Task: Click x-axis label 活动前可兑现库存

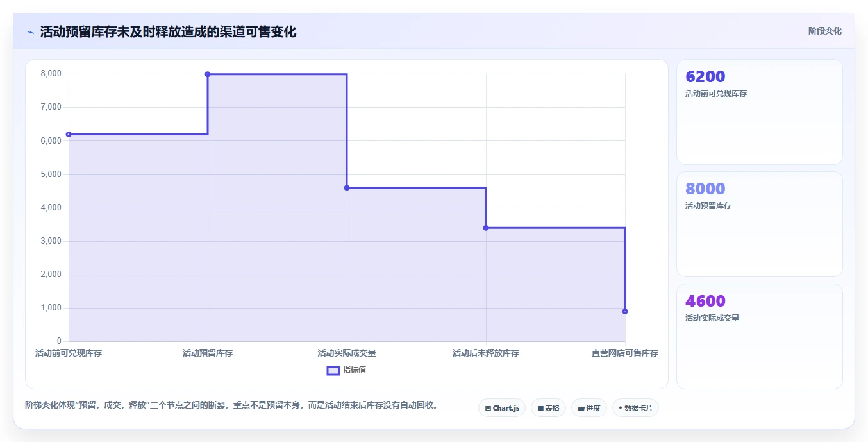Action: click(69, 353)
